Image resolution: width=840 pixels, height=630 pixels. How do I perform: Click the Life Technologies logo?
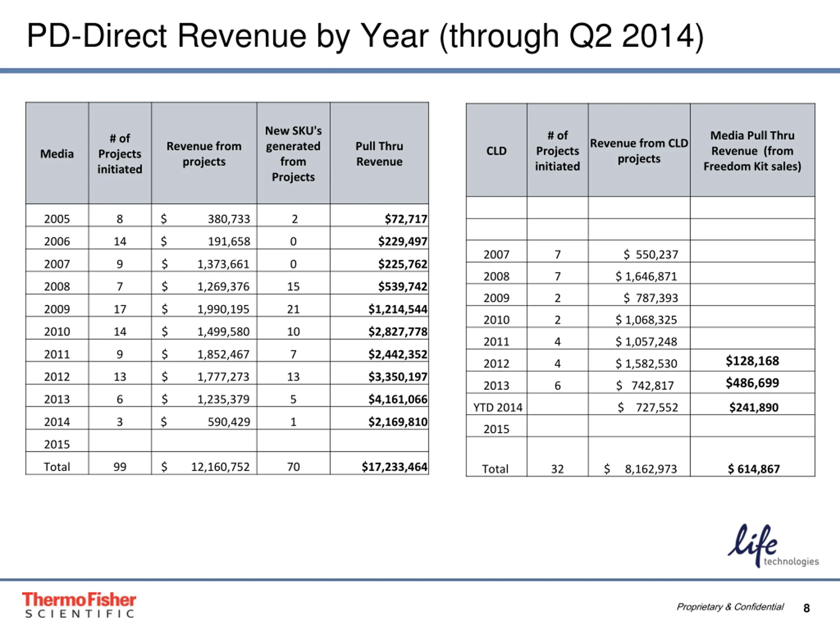[773, 546]
